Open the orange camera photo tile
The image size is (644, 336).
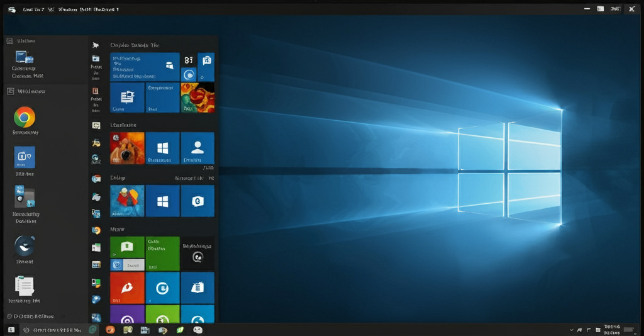pos(127,148)
